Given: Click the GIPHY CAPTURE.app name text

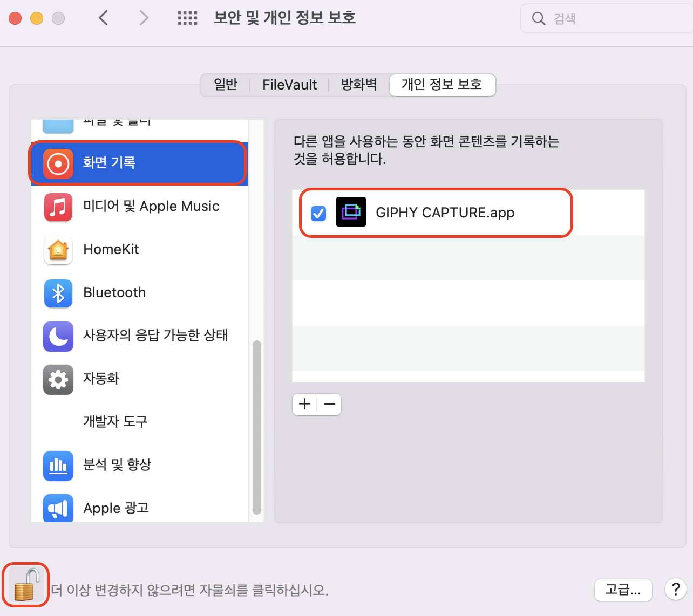Looking at the screenshot, I should click(x=445, y=213).
